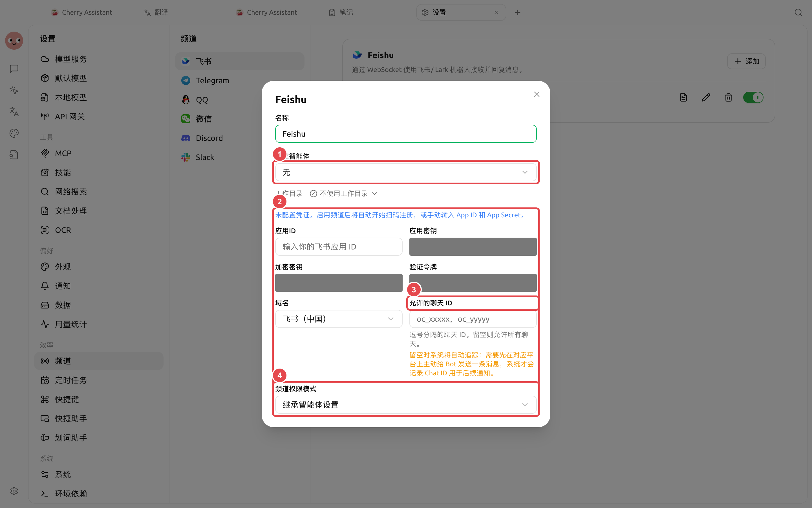812x508 pixels.
Task: Open 数据 settings
Action: [99, 305]
